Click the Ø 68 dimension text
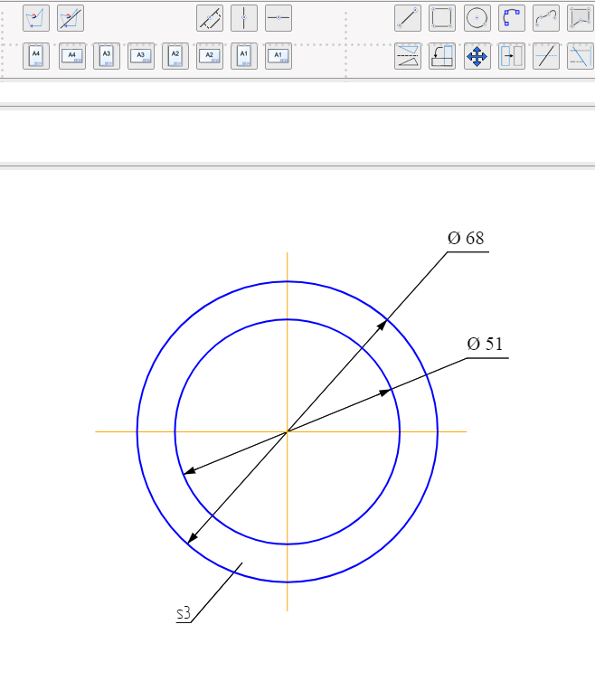The image size is (595, 700). (x=466, y=238)
